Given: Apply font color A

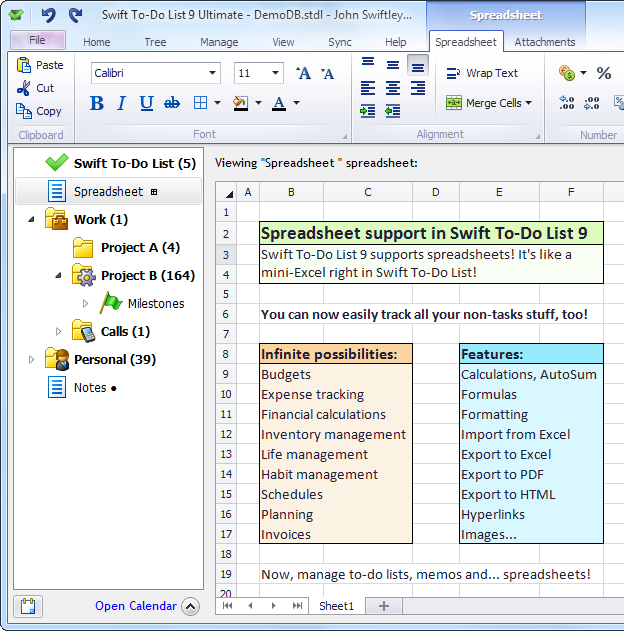Looking at the screenshot, I should pyautogui.click(x=279, y=103).
